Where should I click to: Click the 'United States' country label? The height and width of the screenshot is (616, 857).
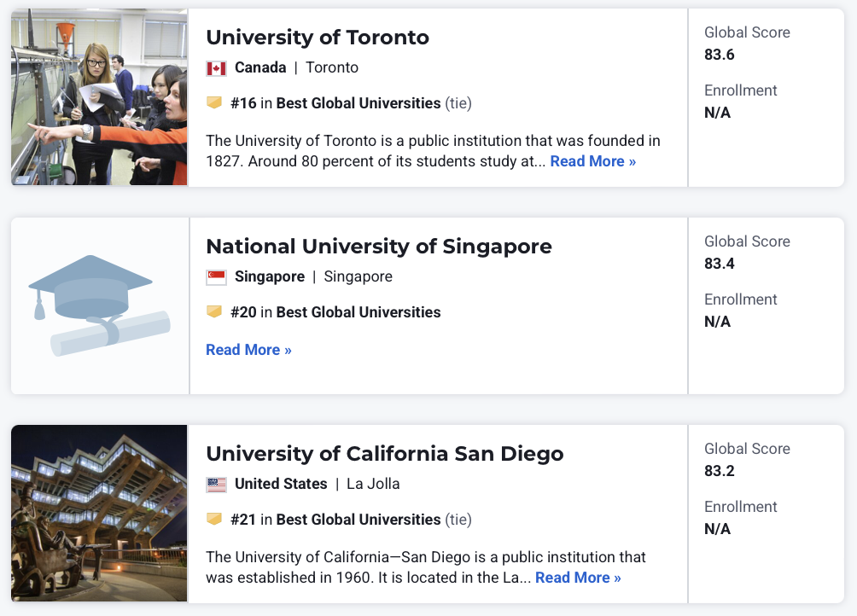pyautogui.click(x=281, y=484)
